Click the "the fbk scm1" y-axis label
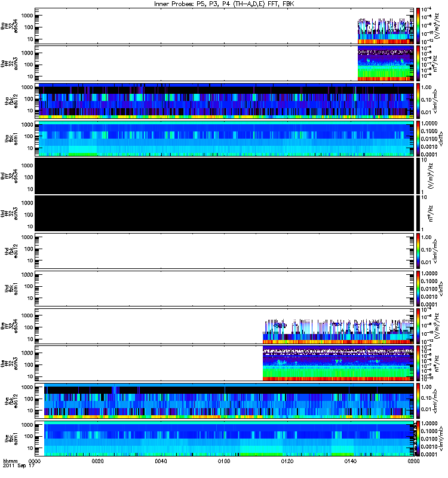448x478 pixels. pos(11,439)
